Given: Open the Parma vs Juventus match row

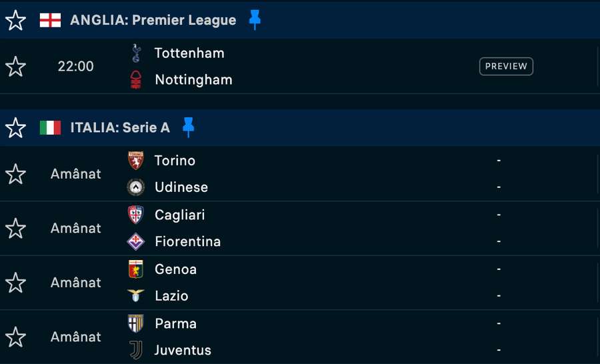Looking at the screenshot, I should [299, 337].
